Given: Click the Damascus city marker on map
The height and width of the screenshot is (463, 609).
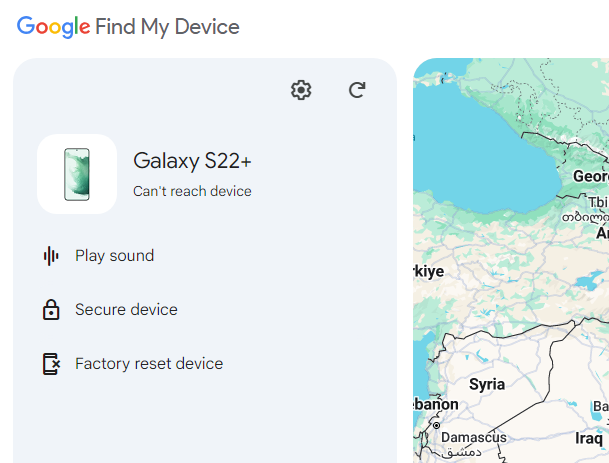Looking at the screenshot, I should click(x=437, y=426).
